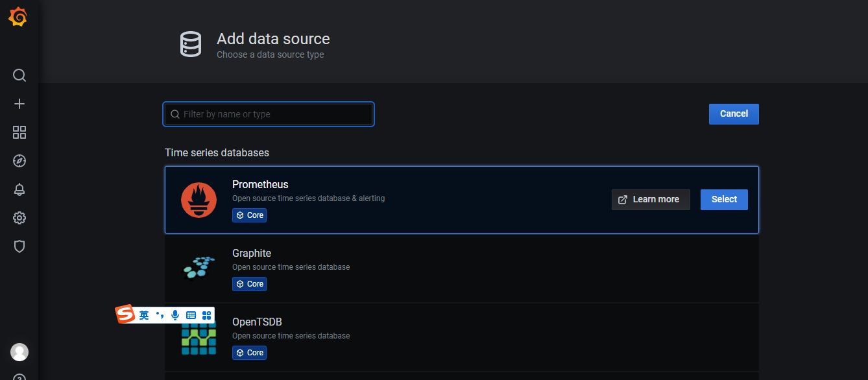Click the Prometheus flame logo
The image size is (868, 380).
coord(199,200)
